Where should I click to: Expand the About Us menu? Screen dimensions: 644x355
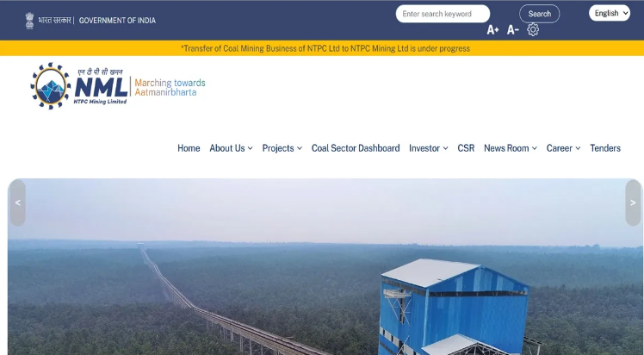231,148
